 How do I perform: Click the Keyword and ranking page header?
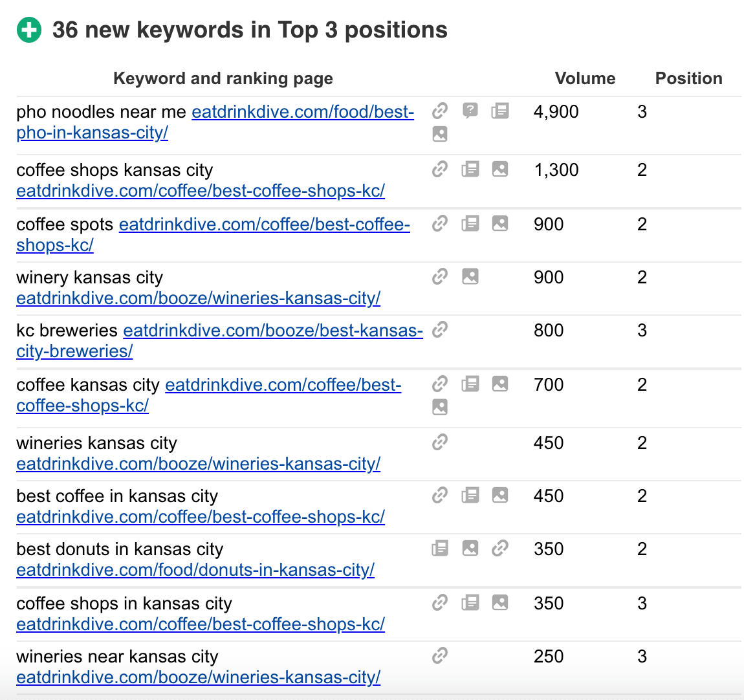223,78
